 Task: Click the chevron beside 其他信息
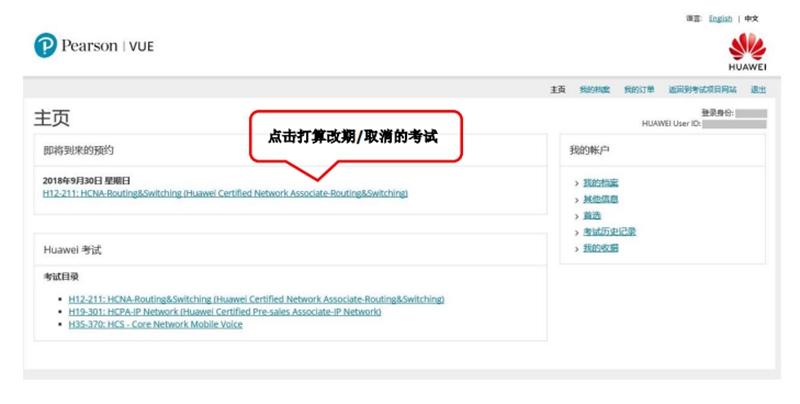pyautogui.click(x=577, y=199)
